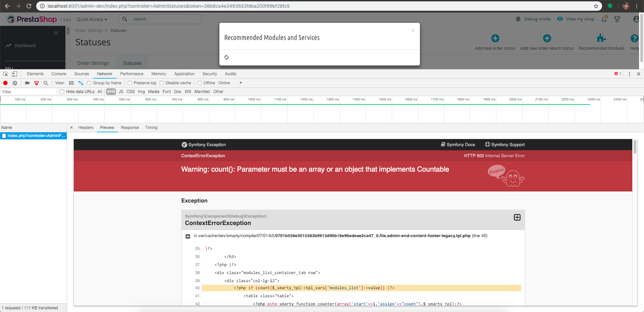
Task: Open the network request filter funnel icon
Action: (x=37, y=83)
